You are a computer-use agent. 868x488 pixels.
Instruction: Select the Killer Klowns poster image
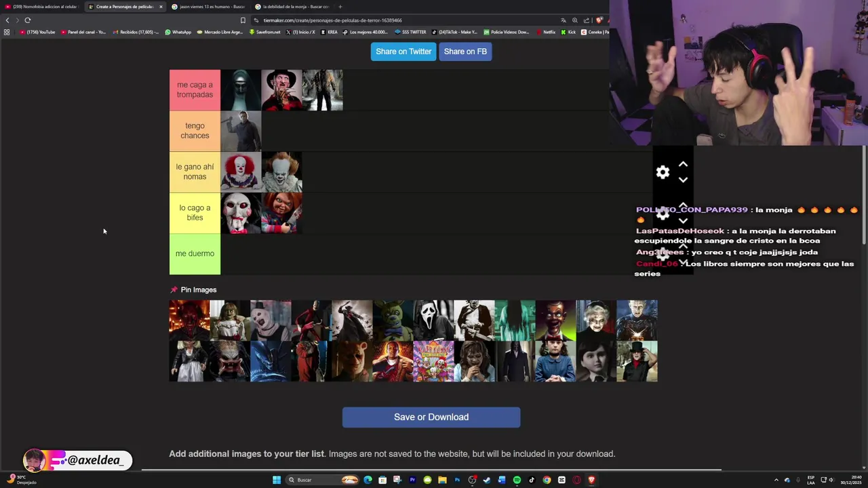coord(433,361)
